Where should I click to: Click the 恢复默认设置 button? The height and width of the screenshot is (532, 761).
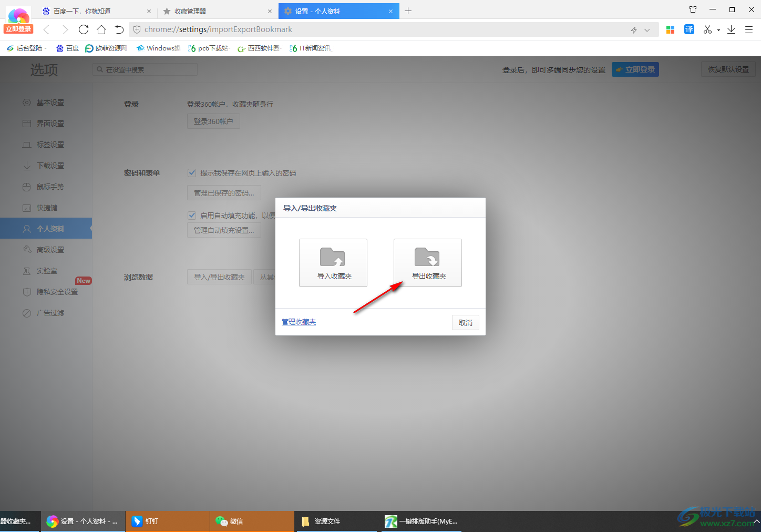pos(728,69)
